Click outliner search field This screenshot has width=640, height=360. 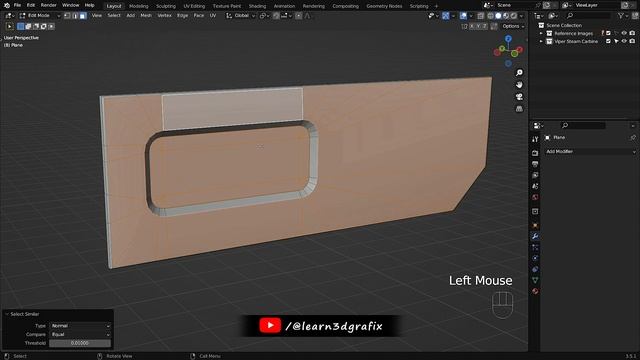click(588, 16)
